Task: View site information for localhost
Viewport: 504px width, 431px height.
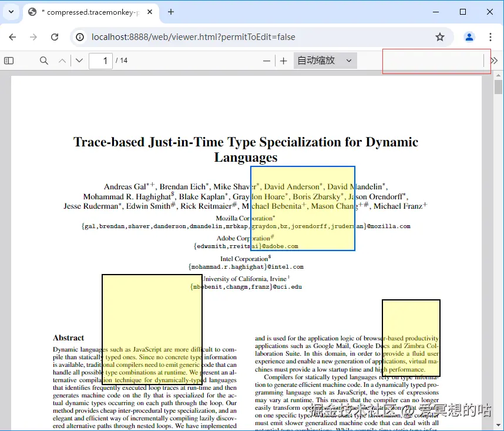Action: 80,37
